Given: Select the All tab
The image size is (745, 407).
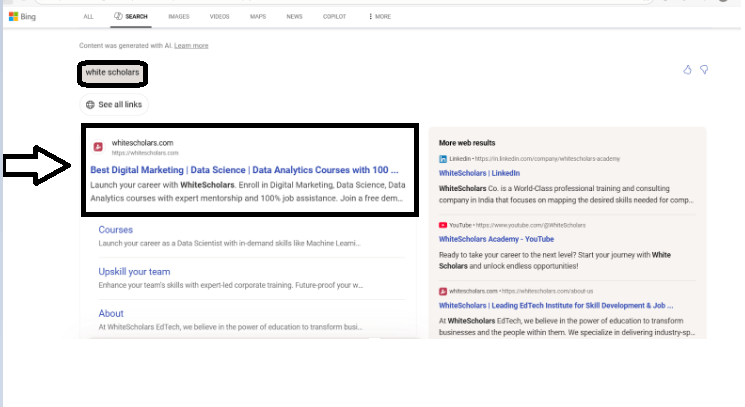Looking at the screenshot, I should click(89, 17).
